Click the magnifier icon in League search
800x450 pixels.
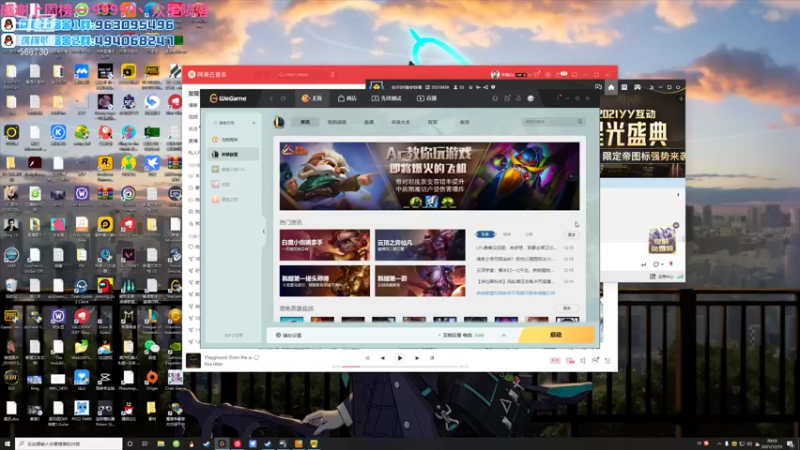coord(580,122)
